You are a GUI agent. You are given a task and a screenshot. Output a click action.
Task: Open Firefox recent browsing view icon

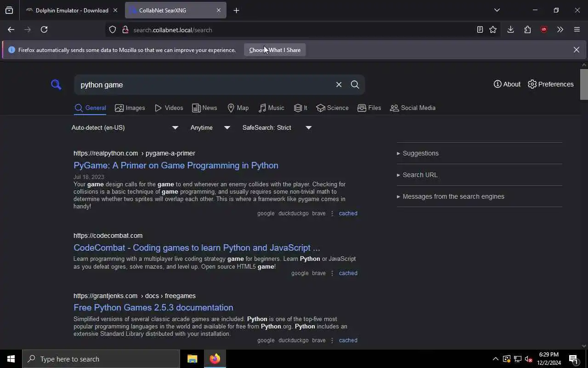[x=9, y=10]
